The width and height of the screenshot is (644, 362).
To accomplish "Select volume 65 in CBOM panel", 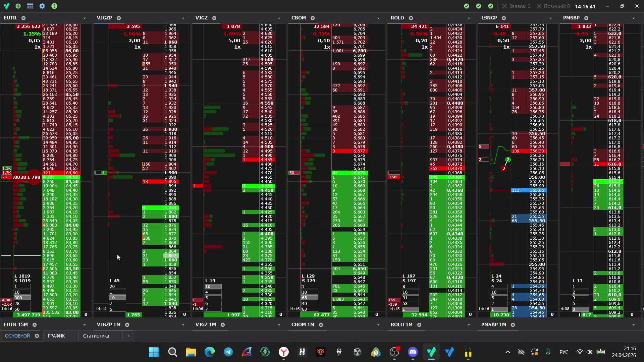I will tap(309, 298).
